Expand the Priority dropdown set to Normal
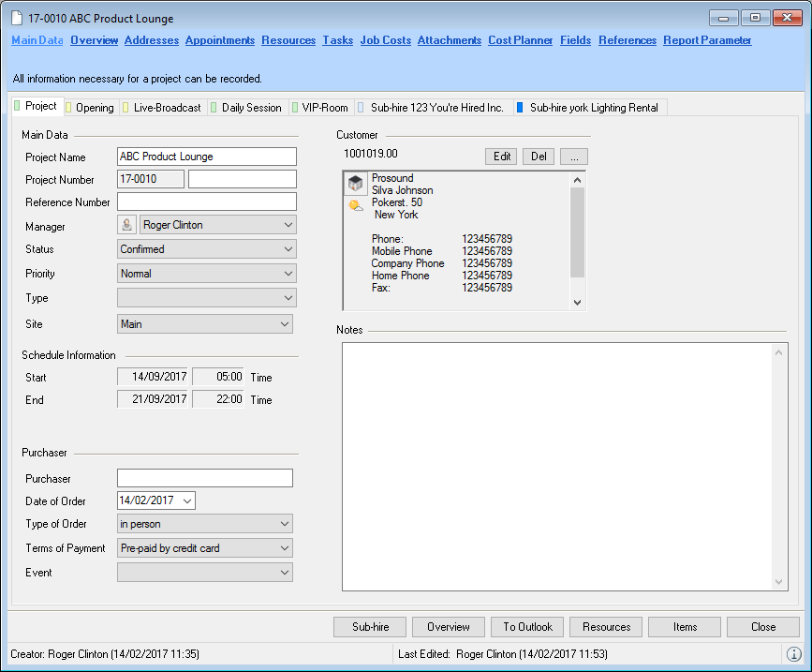Screen dimensions: 812x672 point(286,274)
